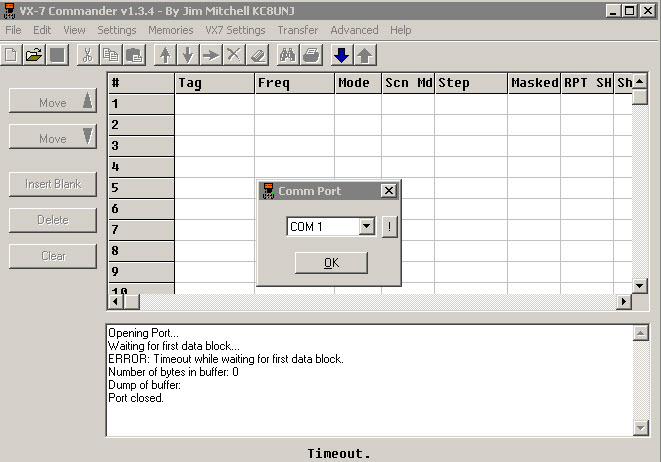
Task: Maximize the VX-7 Commander window
Action: coord(629,11)
